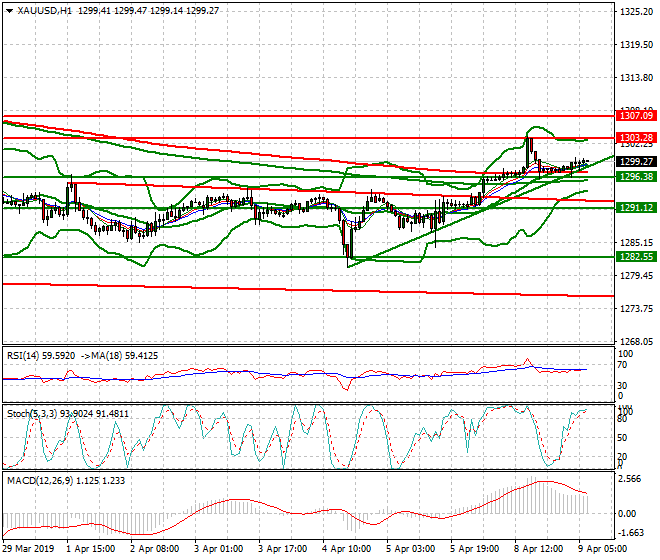
Task: Select the MACD(12,26,9) indicator label
Action: (38, 481)
